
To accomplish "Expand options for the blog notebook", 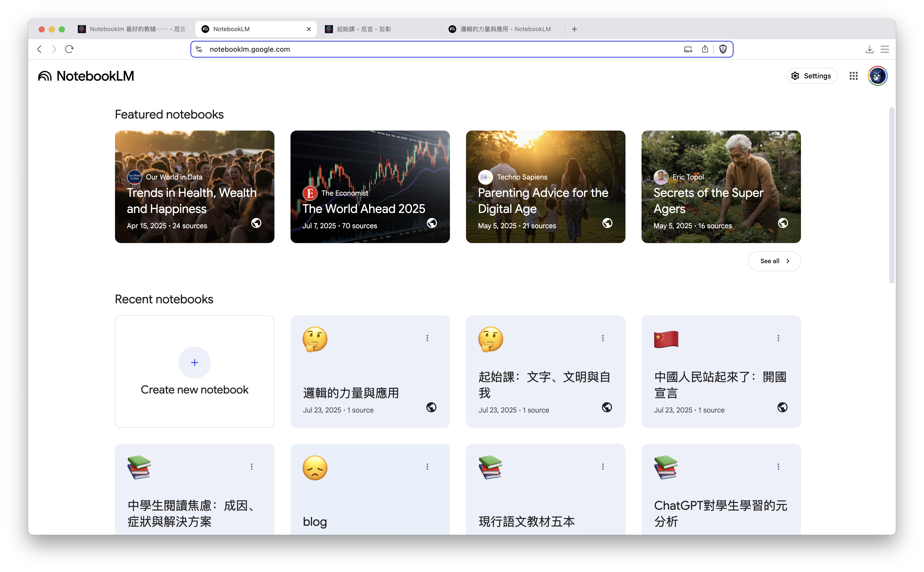I will [x=427, y=467].
